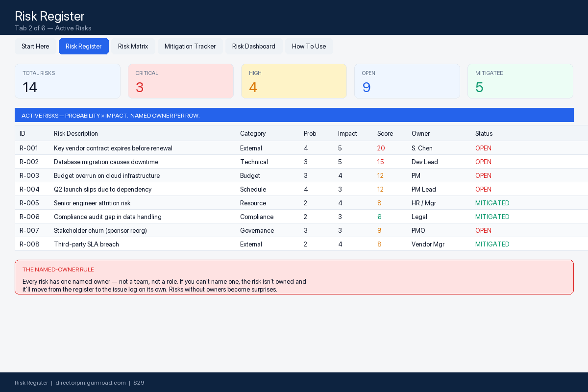Select risk ID R-003

tap(29, 175)
